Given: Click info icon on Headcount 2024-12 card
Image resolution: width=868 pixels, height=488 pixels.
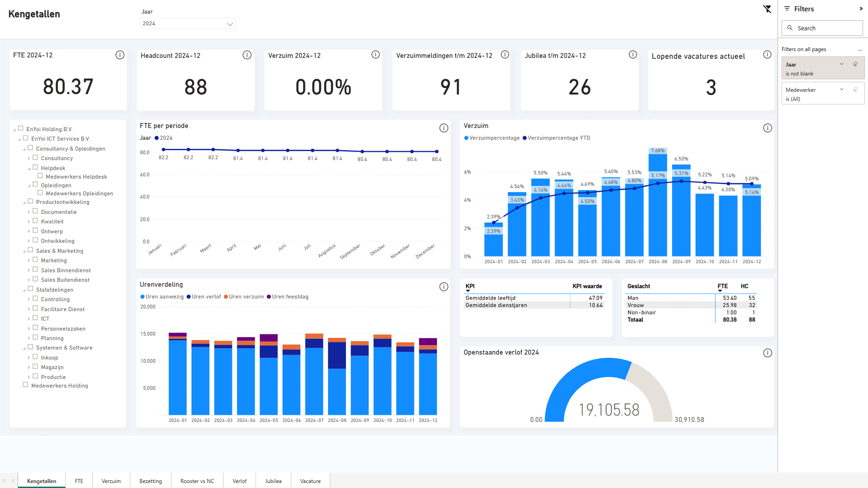Looking at the screenshot, I should 247,55.
